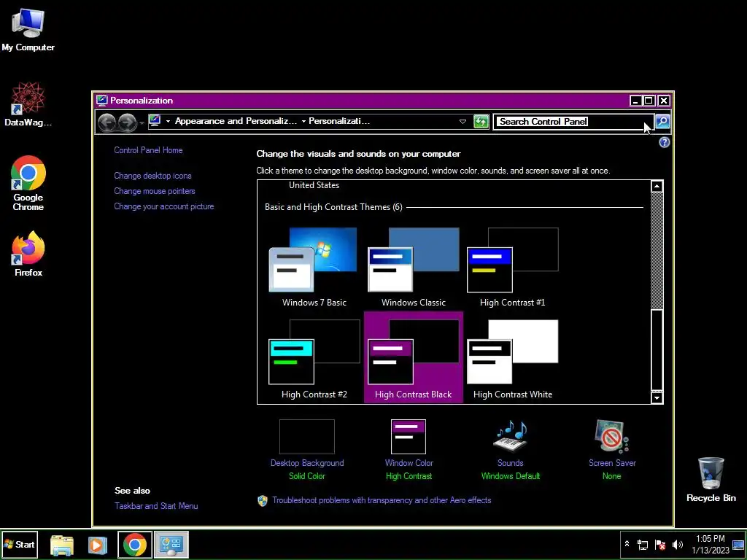Open Google Chrome desktop shortcut

(28, 183)
